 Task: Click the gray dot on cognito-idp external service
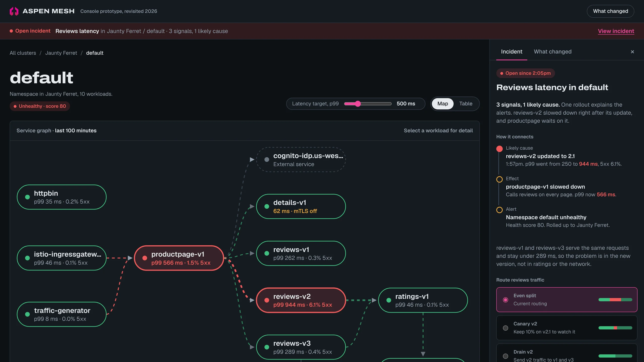267,159
